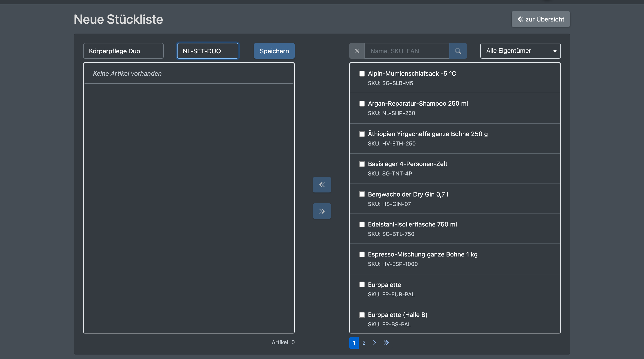Jump to last page with double chevron

tap(386, 342)
